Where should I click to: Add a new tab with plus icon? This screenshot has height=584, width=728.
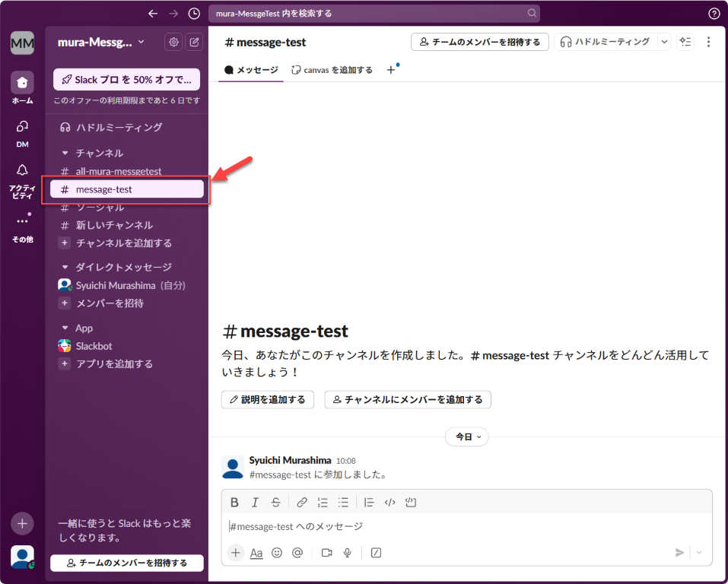[x=391, y=70]
